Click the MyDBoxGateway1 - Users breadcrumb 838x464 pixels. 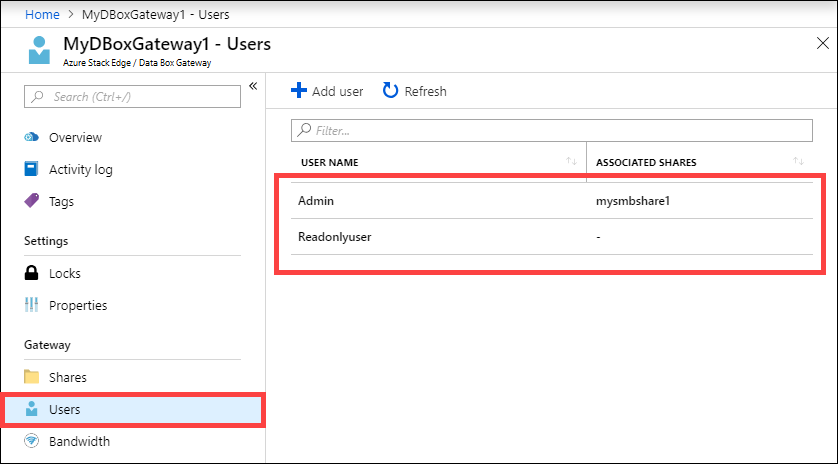pyautogui.click(x=156, y=14)
